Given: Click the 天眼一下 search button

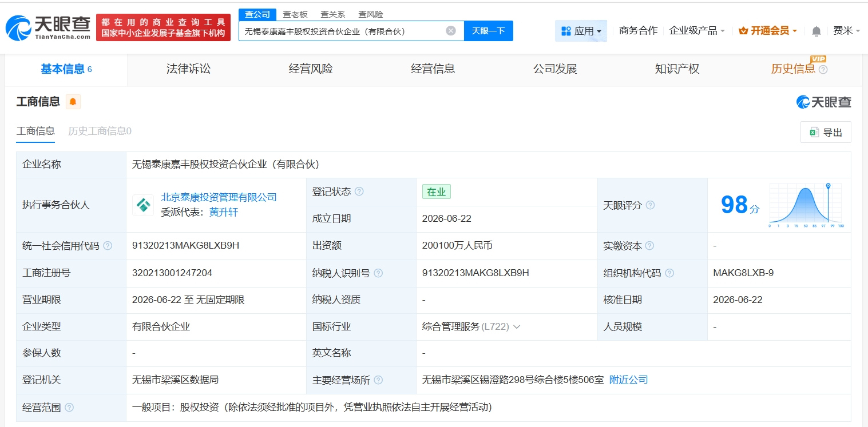Looking at the screenshot, I should tap(488, 31).
